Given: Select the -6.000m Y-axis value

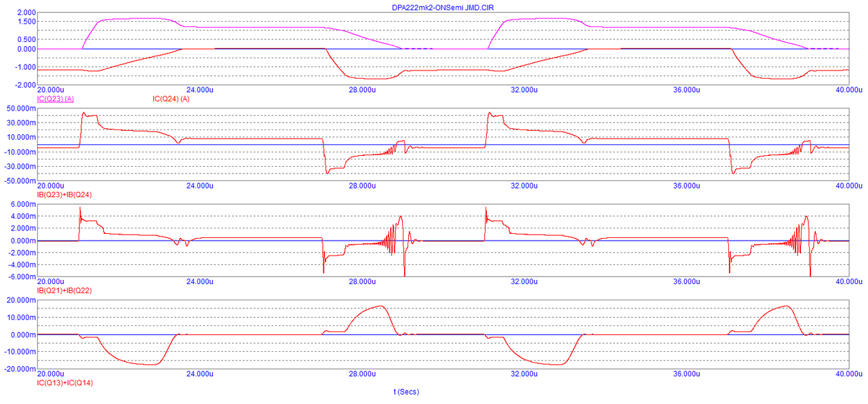Looking at the screenshot, I should click(x=22, y=277).
